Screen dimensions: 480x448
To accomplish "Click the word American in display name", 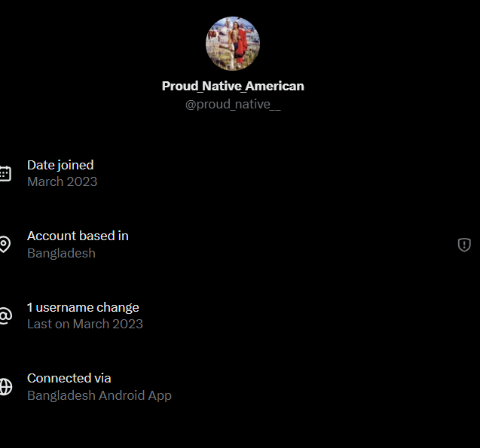I will (x=274, y=86).
